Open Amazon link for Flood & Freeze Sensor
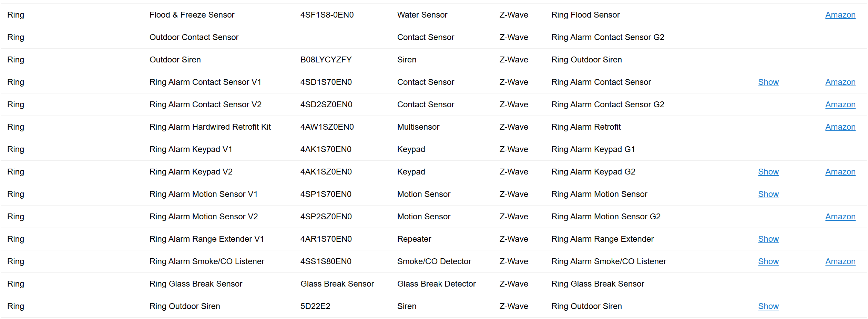The image size is (868, 319). pyautogui.click(x=840, y=15)
